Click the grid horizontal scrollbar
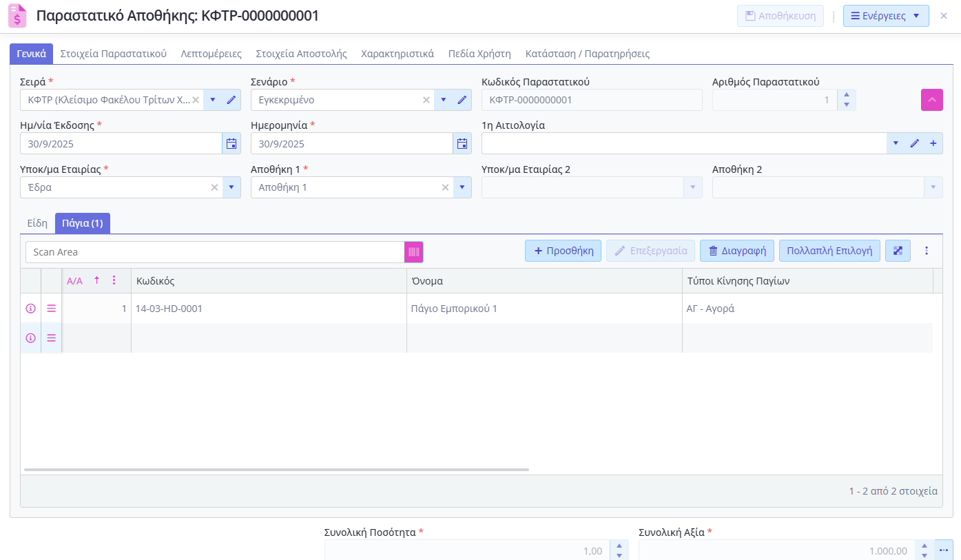This screenshot has height=560, width=961. coord(276,470)
